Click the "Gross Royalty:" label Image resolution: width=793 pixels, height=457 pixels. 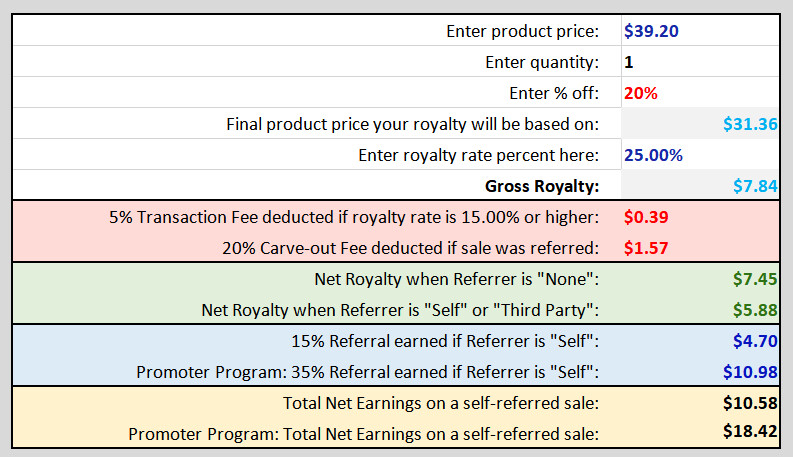[542, 186]
